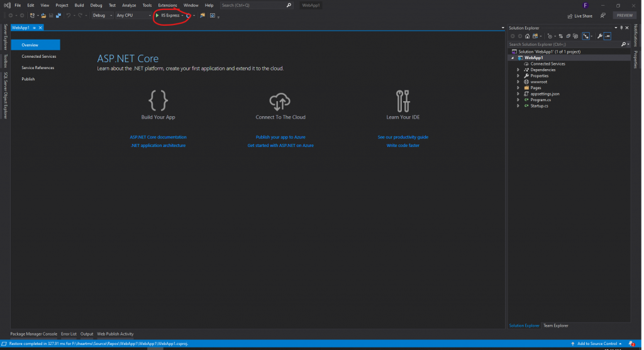Open the IIS Express launch options dropdown
The width and height of the screenshot is (644, 350).
tap(183, 16)
